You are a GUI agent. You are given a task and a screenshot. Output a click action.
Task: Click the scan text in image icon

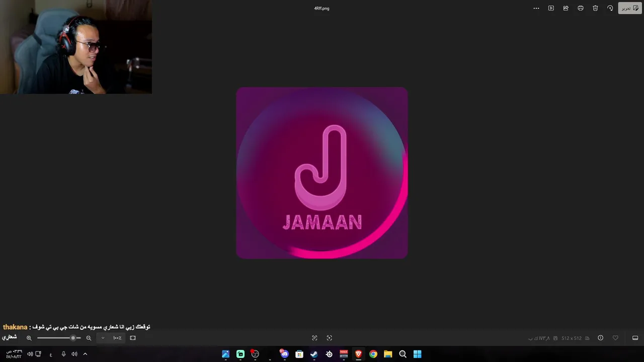point(314,338)
